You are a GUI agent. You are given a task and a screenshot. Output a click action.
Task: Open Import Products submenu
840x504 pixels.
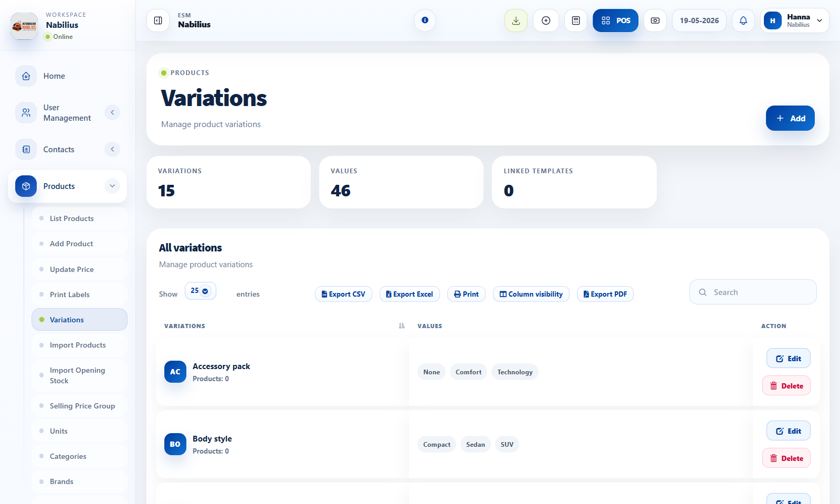pyautogui.click(x=79, y=345)
